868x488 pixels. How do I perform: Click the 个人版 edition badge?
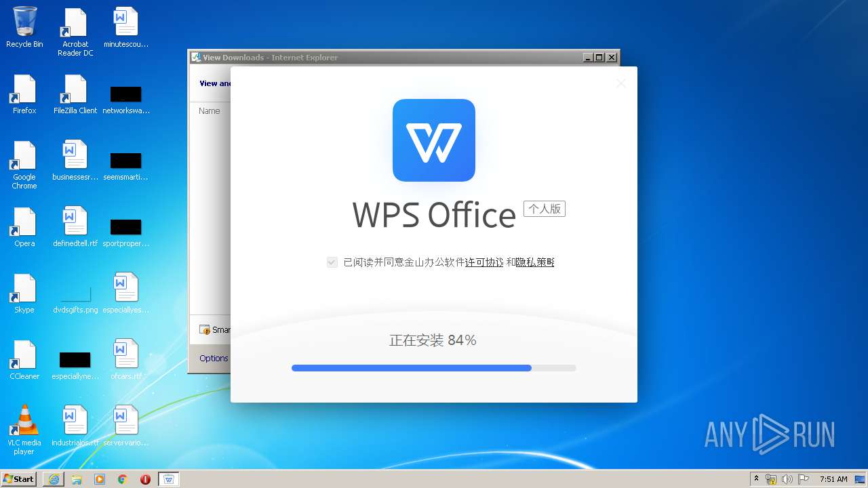[545, 209]
